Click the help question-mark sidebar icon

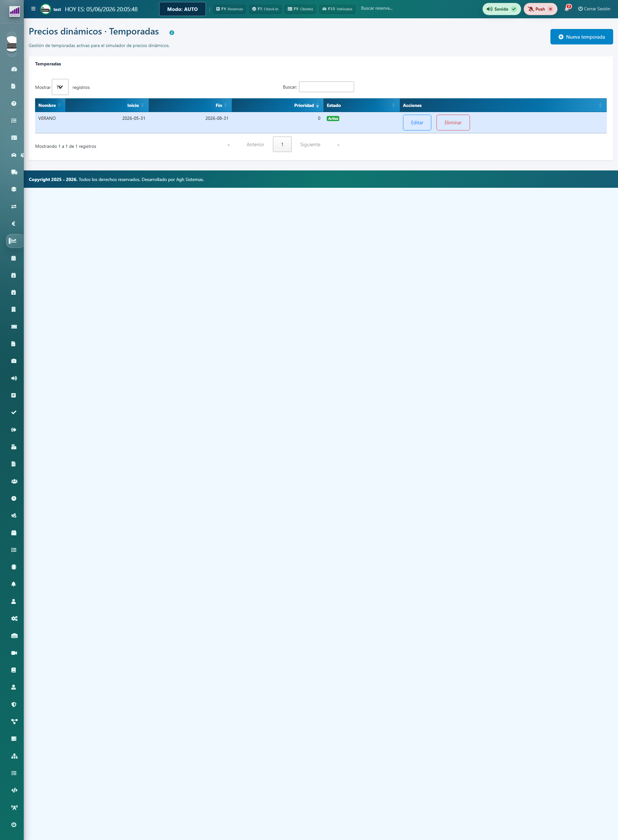click(x=14, y=103)
